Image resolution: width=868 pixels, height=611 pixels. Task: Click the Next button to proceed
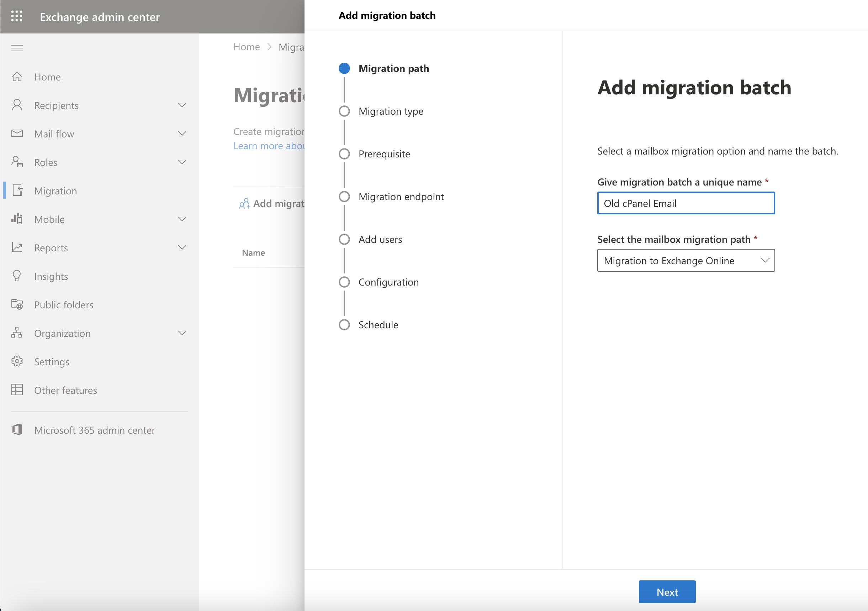pos(667,592)
